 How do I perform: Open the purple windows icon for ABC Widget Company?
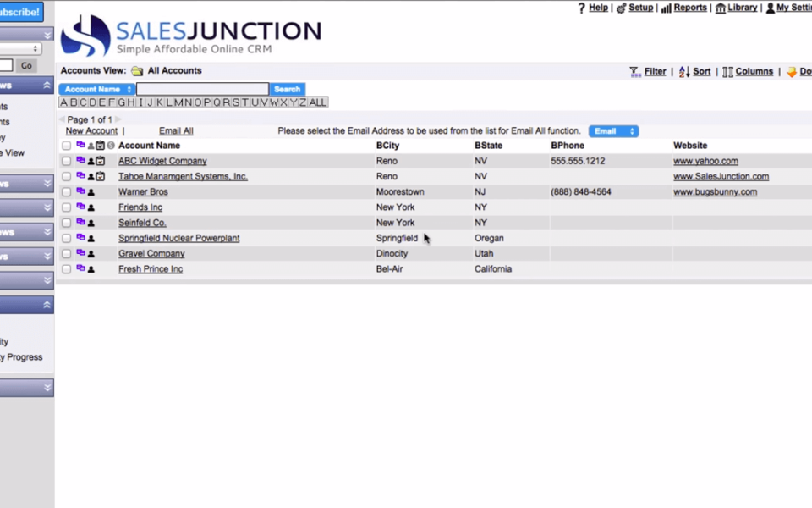(80, 160)
